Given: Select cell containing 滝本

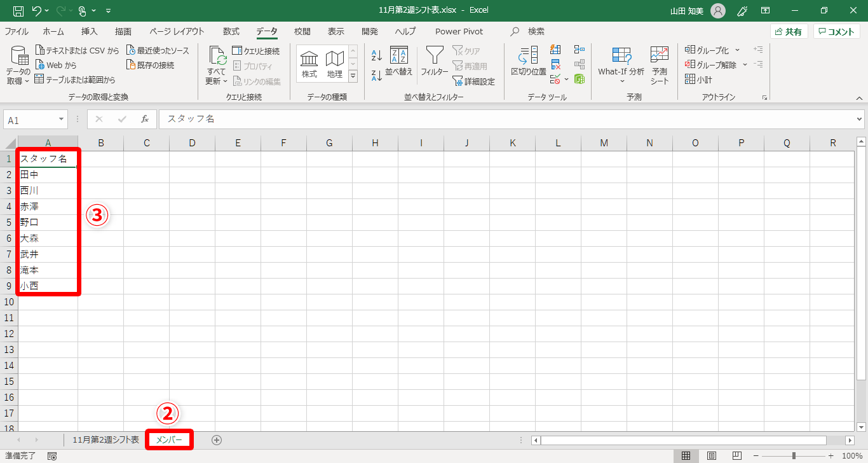Looking at the screenshot, I should tap(48, 270).
